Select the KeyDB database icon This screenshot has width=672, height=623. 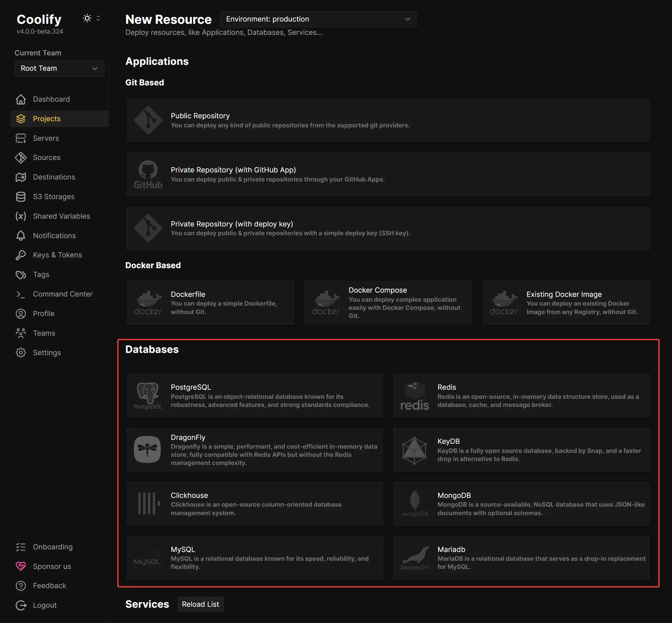click(414, 450)
